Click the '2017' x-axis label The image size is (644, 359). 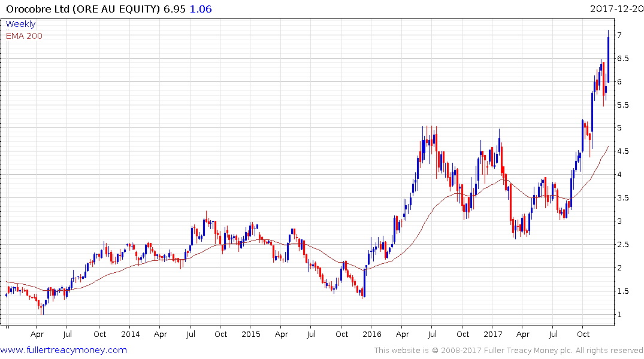tap(493, 334)
